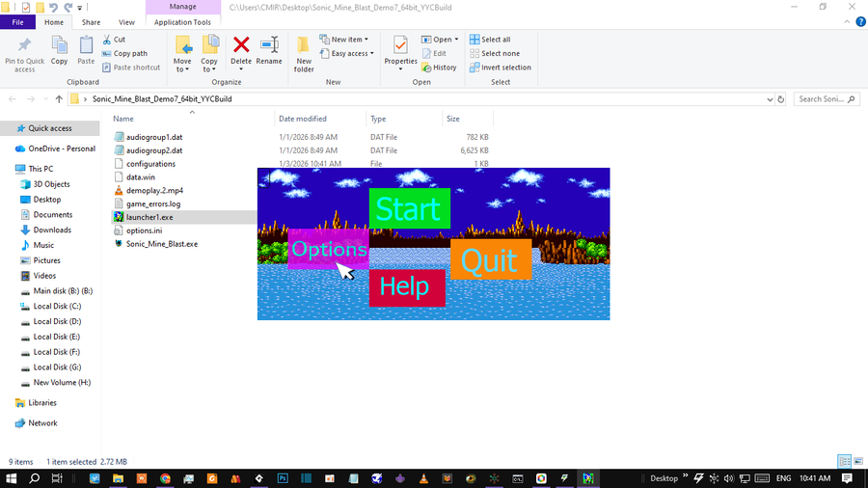Open New Volume (H:) in sidebar

pyautogui.click(x=62, y=382)
